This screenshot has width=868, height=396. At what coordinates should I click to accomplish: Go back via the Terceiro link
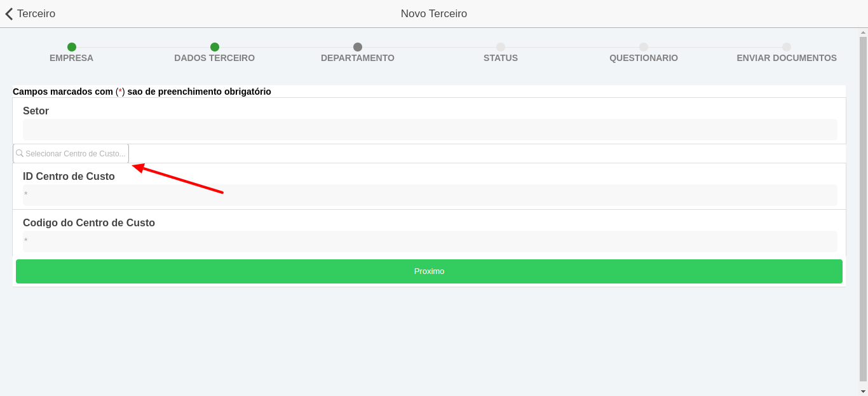click(x=36, y=13)
